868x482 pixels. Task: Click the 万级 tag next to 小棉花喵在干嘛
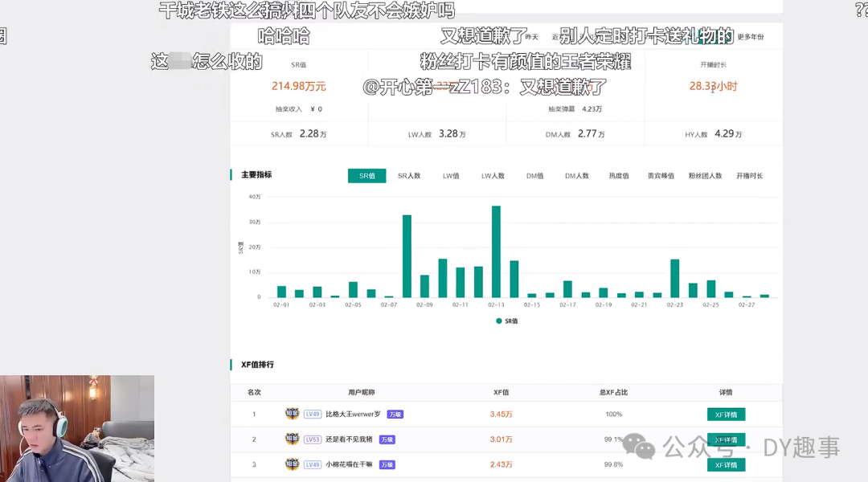tap(387, 465)
